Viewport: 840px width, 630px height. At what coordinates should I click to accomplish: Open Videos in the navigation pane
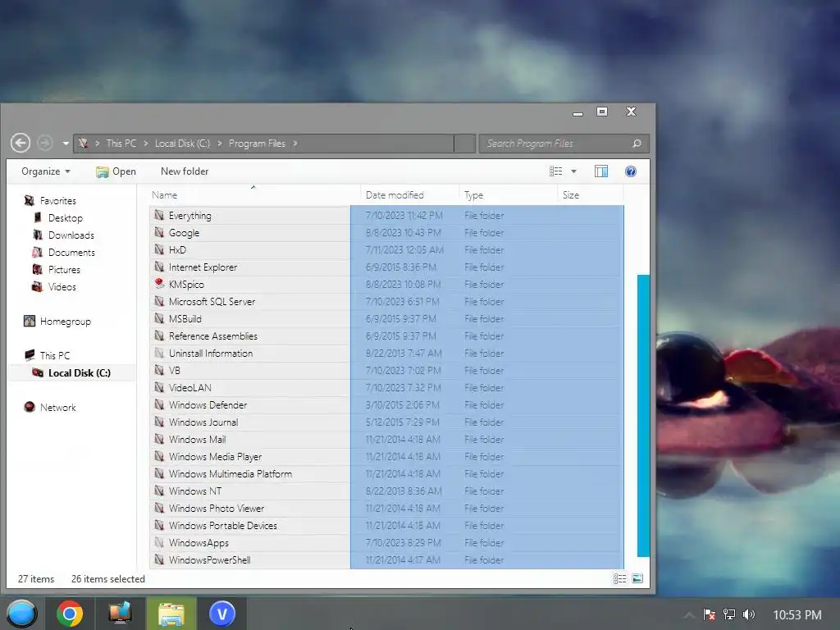[x=62, y=286]
